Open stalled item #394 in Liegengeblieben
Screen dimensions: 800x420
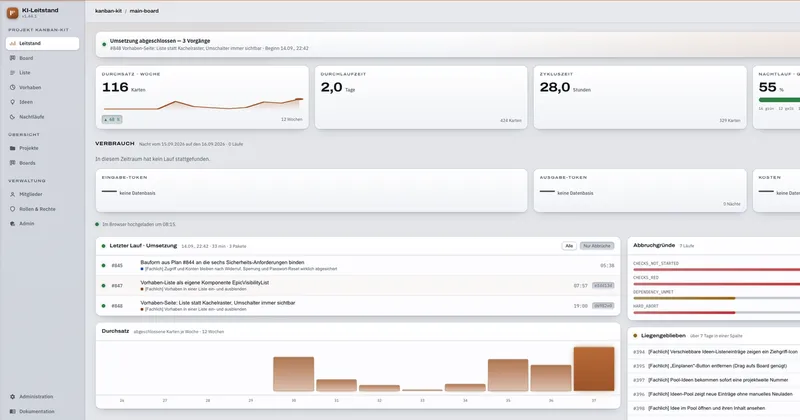click(x=715, y=352)
